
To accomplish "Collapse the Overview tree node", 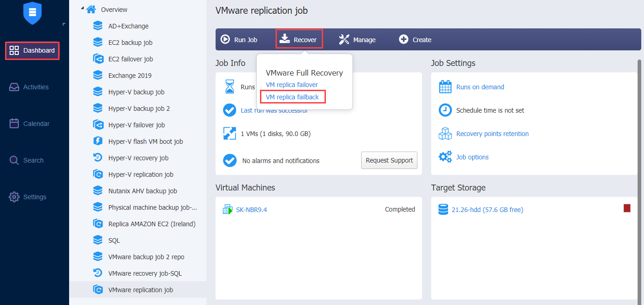I will (82, 8).
